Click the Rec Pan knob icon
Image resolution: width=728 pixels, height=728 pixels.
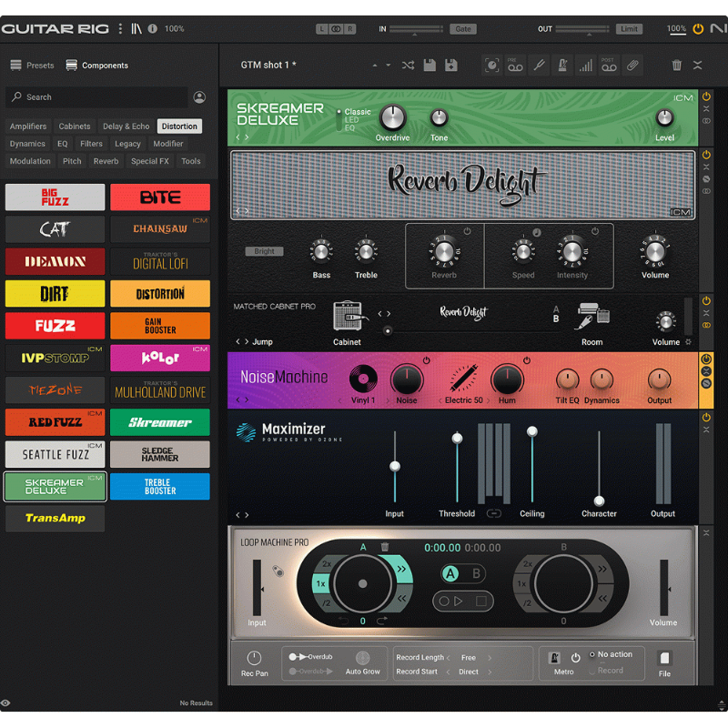[254, 658]
